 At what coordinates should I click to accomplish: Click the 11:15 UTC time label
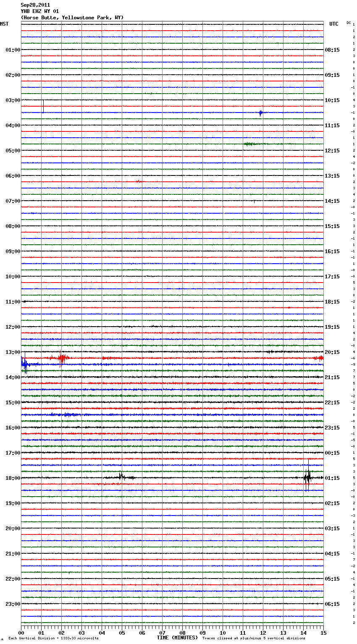332,126
